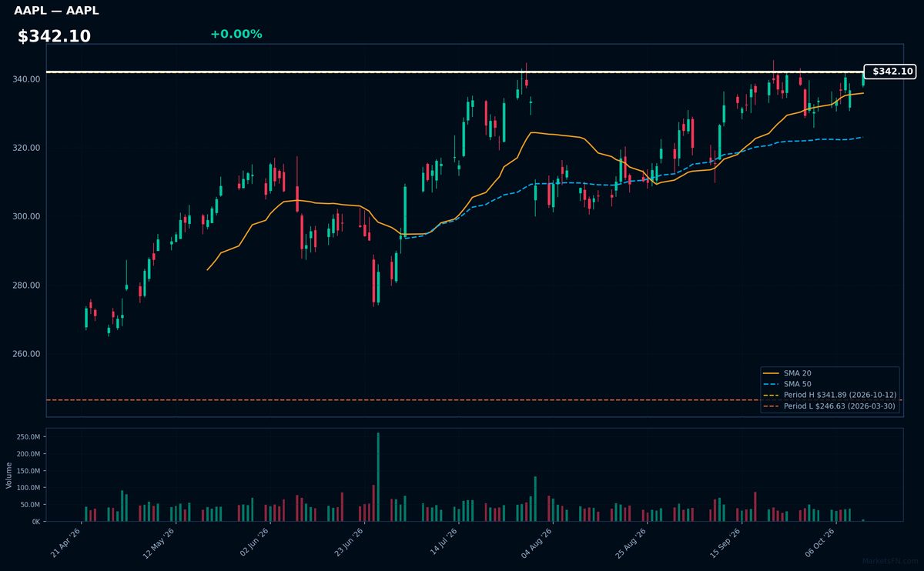Click the orange dashed Period Low line
The width and height of the screenshot is (924, 571).
474,400
